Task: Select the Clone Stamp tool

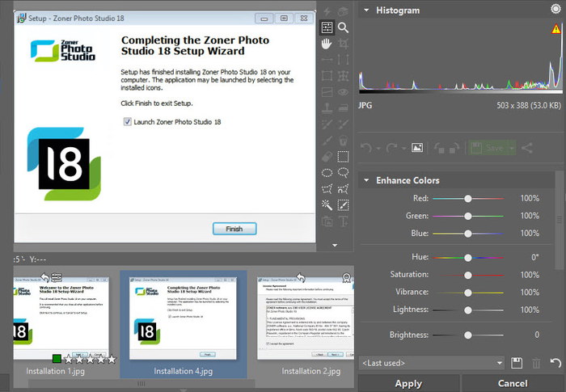Action: [x=327, y=108]
